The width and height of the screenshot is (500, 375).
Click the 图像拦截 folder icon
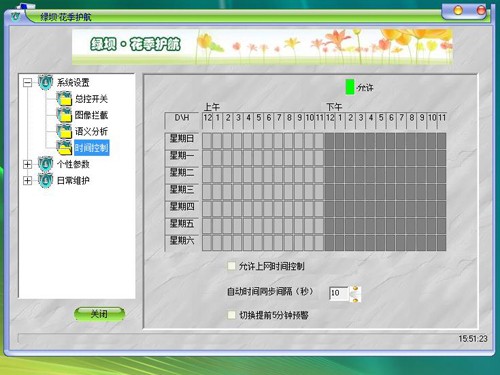(64, 115)
